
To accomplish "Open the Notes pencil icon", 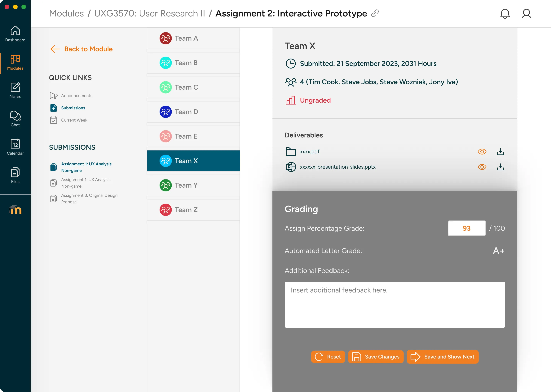I will click(x=15, y=87).
